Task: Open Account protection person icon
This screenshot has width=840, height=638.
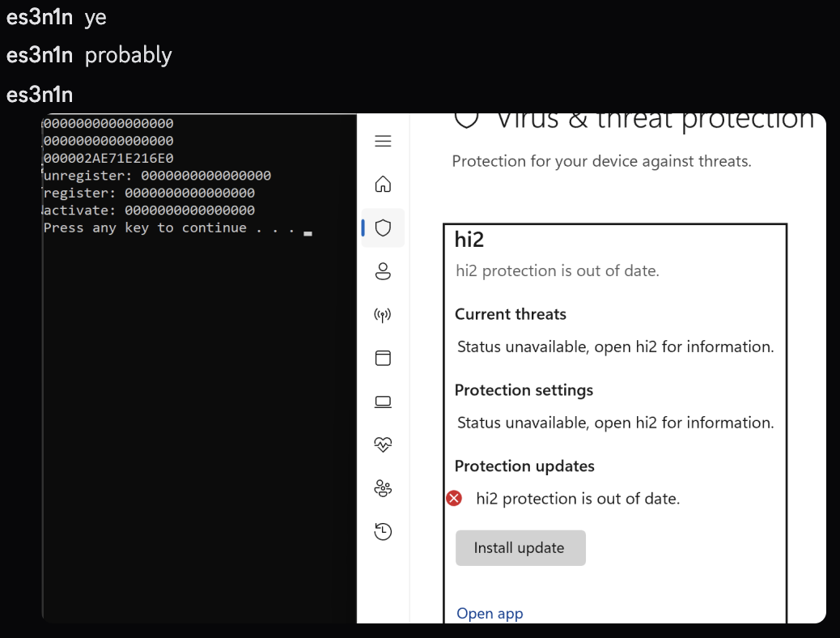Action: pos(383,271)
